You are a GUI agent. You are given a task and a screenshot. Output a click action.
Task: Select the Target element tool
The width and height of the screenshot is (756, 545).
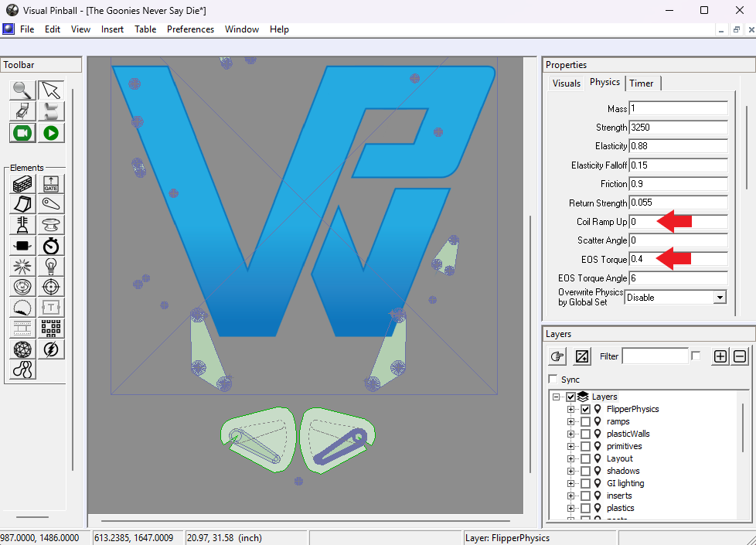[50, 287]
